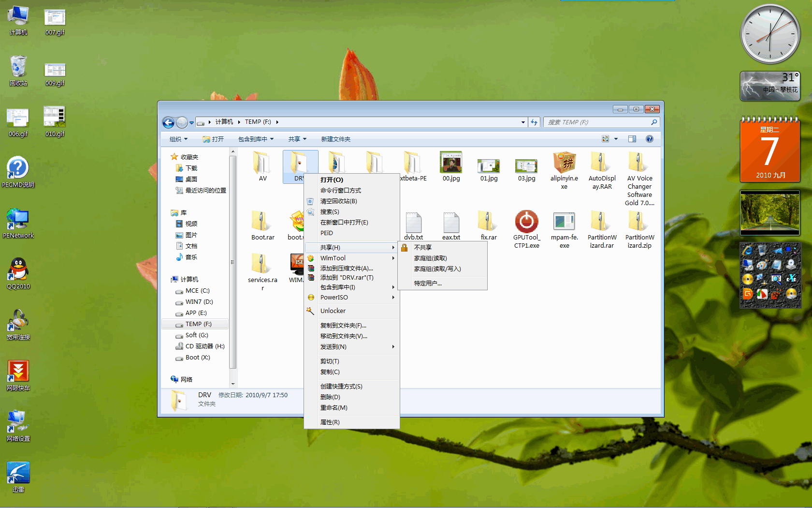Image resolution: width=812 pixels, height=508 pixels.
Task: Choose 打开(O) in context menu
Action: [x=351, y=179]
